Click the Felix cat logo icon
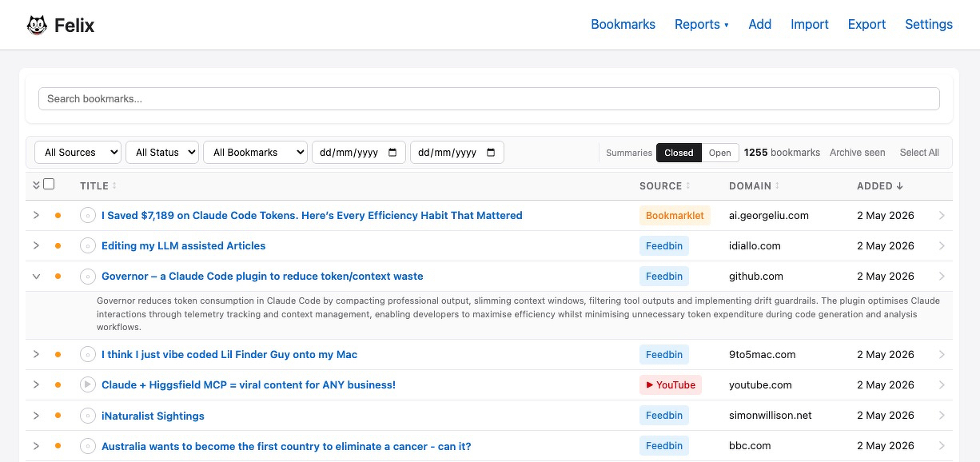The image size is (980, 462). pos(37,25)
